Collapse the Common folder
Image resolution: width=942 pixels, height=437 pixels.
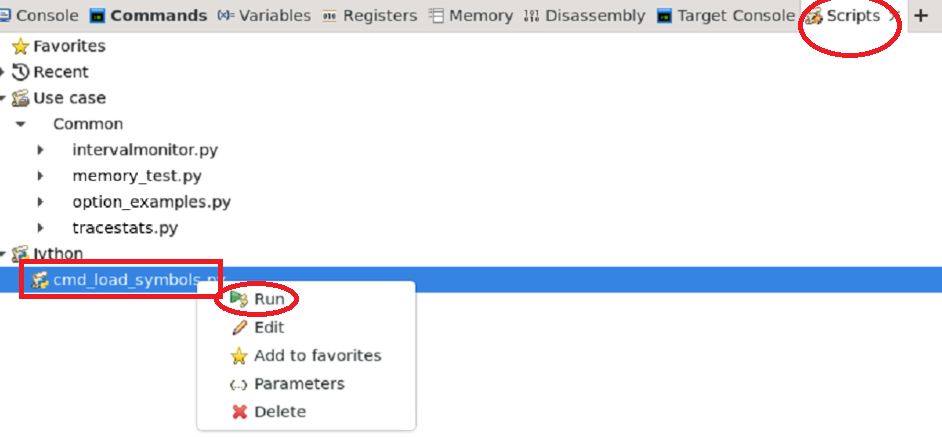point(20,124)
